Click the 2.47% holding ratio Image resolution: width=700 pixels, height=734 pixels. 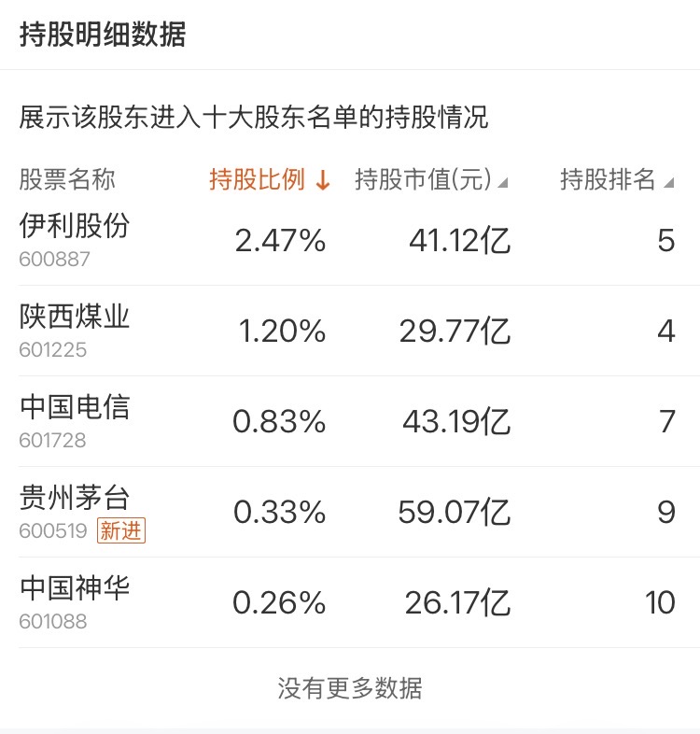[280, 241]
